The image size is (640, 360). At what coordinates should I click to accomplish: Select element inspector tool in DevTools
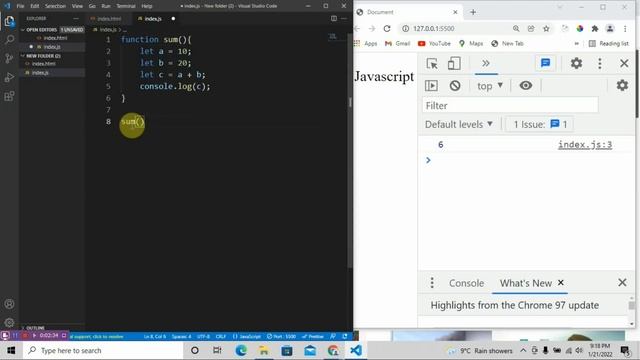tap(432, 64)
